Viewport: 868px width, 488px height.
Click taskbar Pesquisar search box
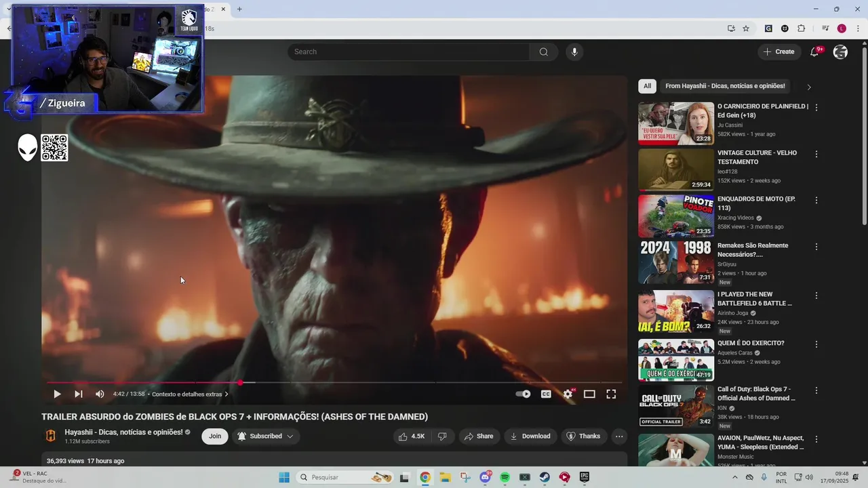point(346,477)
